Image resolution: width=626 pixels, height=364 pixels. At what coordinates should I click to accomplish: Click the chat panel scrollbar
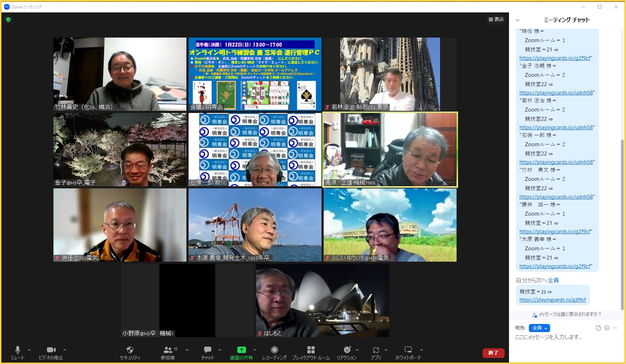[622, 225]
